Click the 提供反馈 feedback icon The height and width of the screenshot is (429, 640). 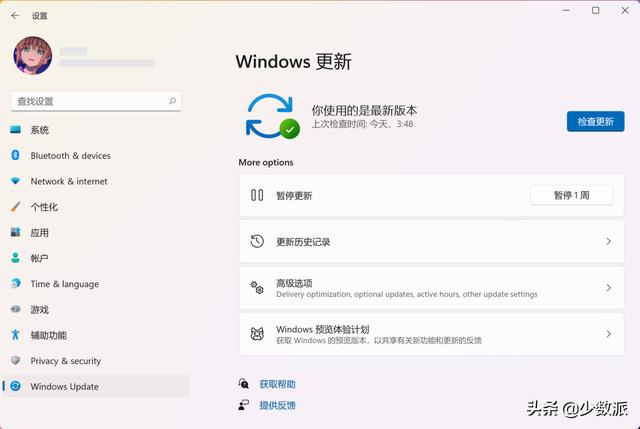tap(244, 405)
